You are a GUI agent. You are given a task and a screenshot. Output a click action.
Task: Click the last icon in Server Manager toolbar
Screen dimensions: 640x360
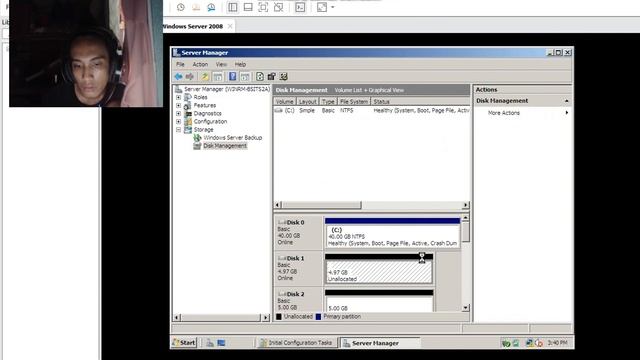(x=283, y=77)
